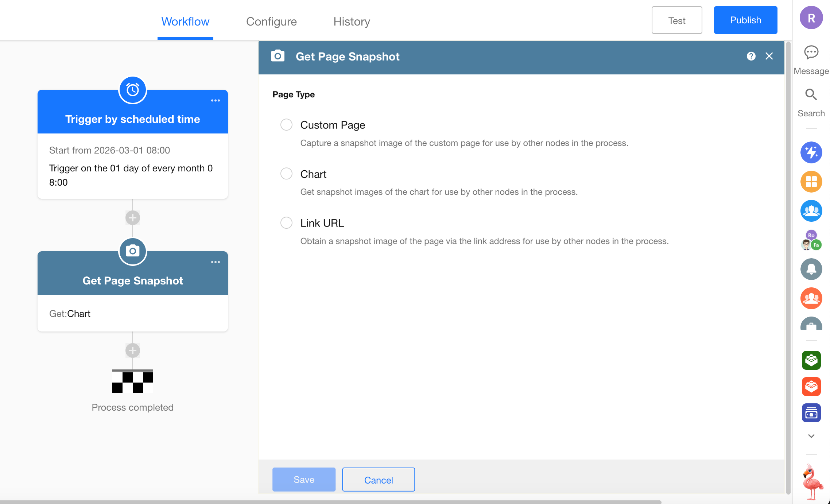830x504 pixels.
Task: Switch to the Configure tab
Action: coord(271,22)
